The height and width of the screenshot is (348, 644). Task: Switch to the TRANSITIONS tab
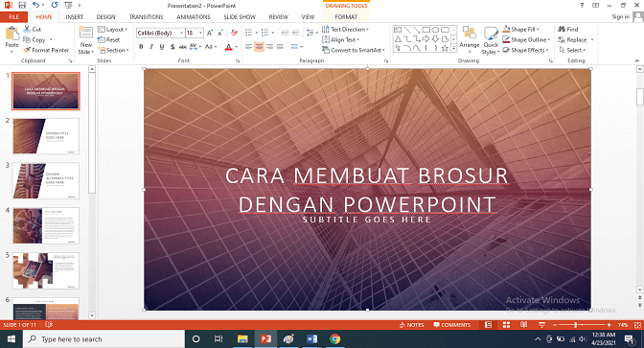(147, 17)
